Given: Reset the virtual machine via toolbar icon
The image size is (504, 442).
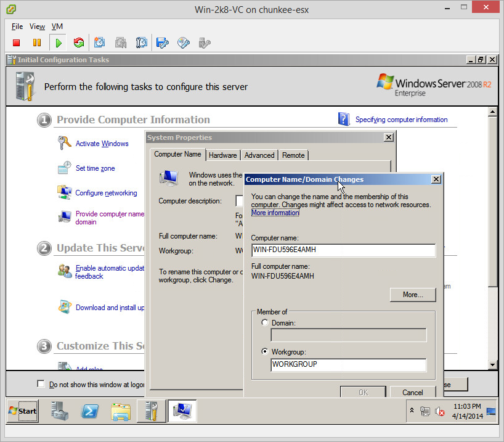Looking at the screenshot, I should tap(78, 43).
